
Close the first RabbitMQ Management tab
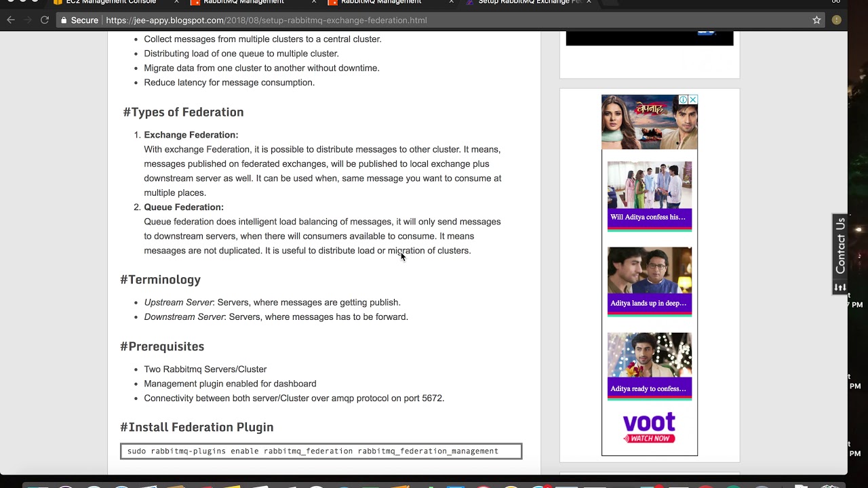(x=314, y=2)
